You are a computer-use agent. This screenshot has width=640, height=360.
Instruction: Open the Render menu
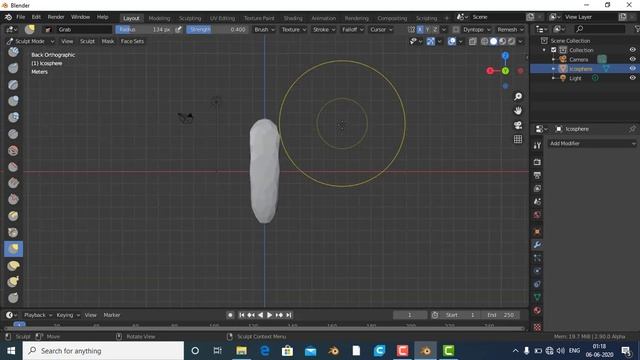tap(56, 17)
